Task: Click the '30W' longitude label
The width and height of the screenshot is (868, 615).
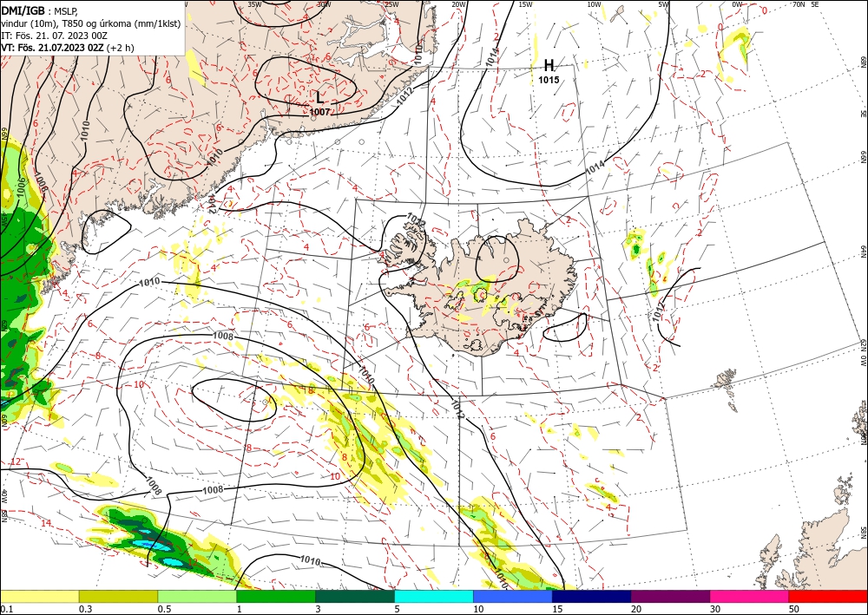Action: pos(324,4)
